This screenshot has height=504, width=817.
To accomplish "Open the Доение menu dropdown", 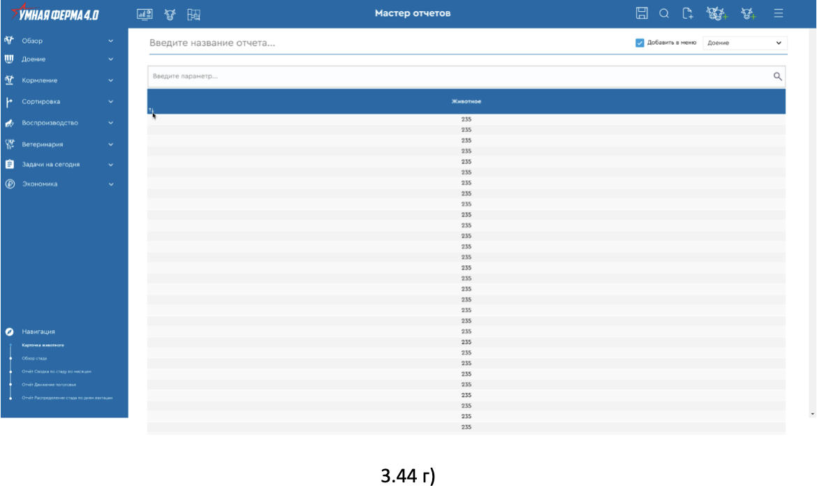I will [744, 43].
